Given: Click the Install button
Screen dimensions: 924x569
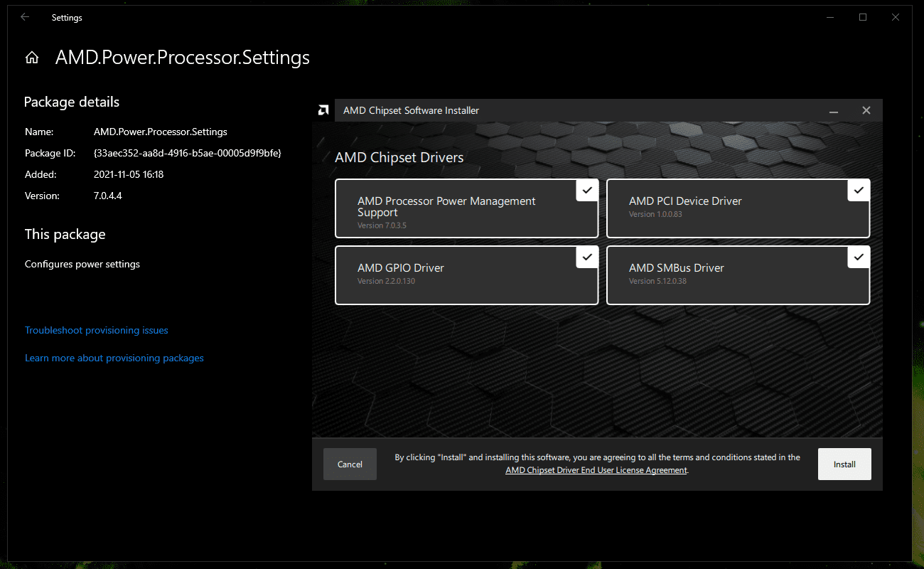Looking at the screenshot, I should [844, 464].
